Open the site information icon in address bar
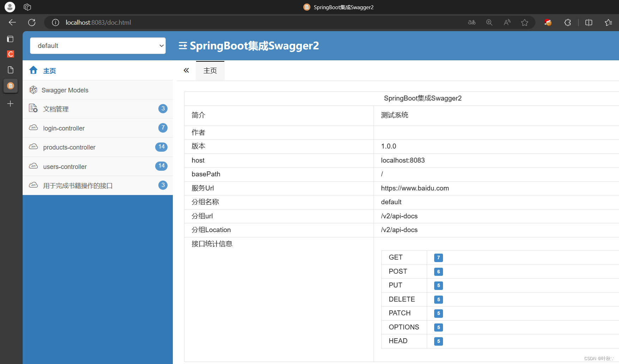The image size is (619, 364). pyautogui.click(x=55, y=23)
